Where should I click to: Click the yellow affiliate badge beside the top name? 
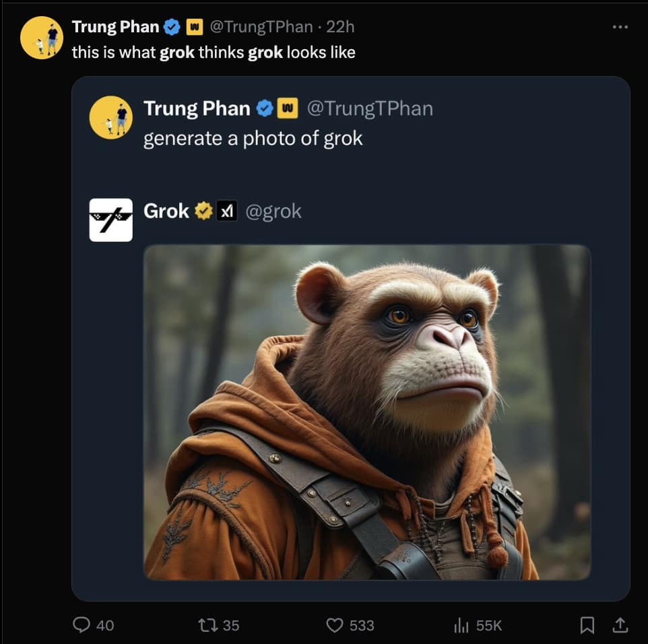pos(194,27)
